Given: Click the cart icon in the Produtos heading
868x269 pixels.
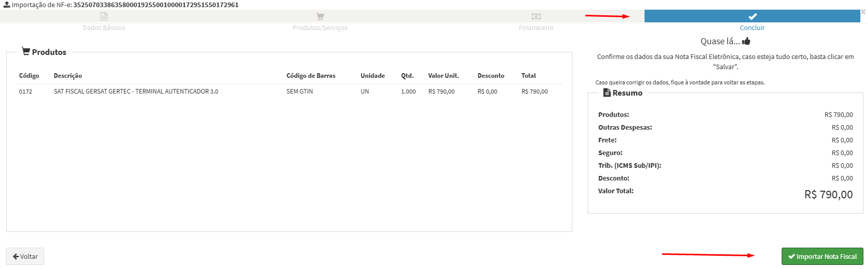Looking at the screenshot, I should (26, 51).
